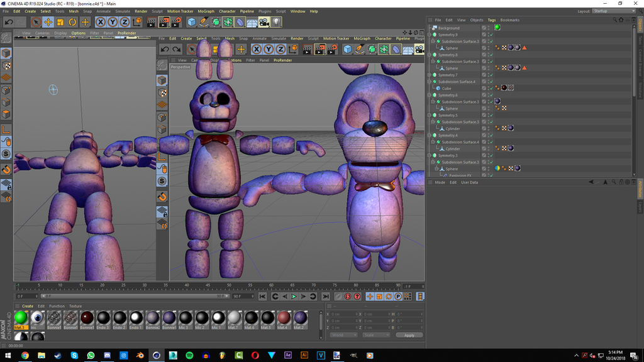Open the MoGraph menu
The height and width of the screenshot is (362, 644).
[x=206, y=11]
